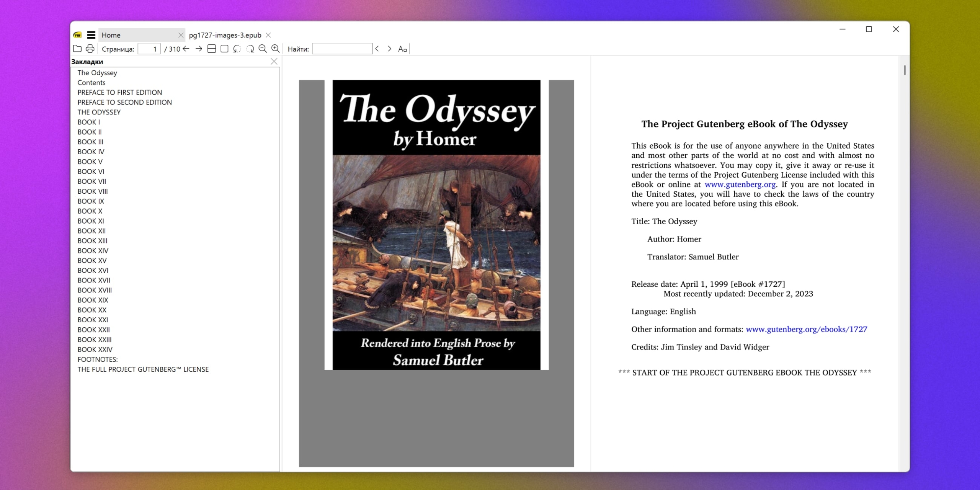980x490 pixels.
Task: Select the uppercase THE ODYSSEY bookmark
Action: pos(99,112)
